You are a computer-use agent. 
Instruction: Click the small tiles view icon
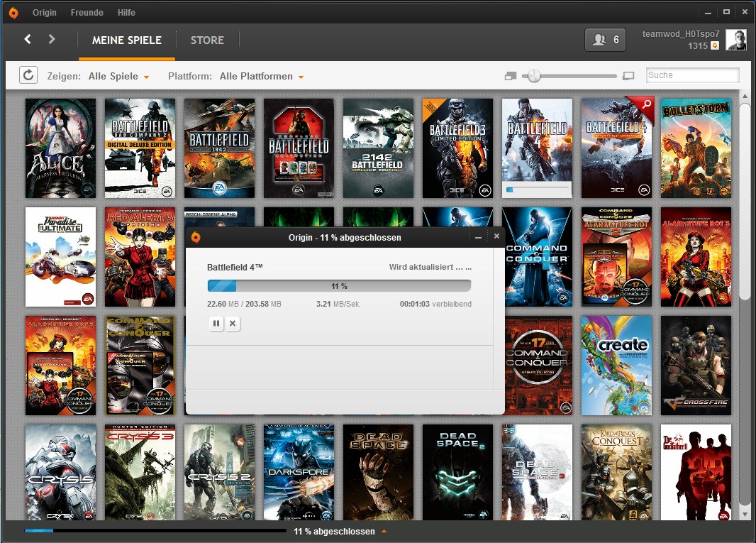pos(511,76)
